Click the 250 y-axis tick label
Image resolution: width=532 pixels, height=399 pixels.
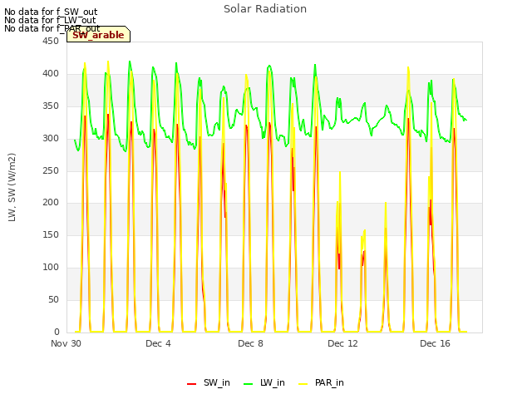[x=51, y=170]
